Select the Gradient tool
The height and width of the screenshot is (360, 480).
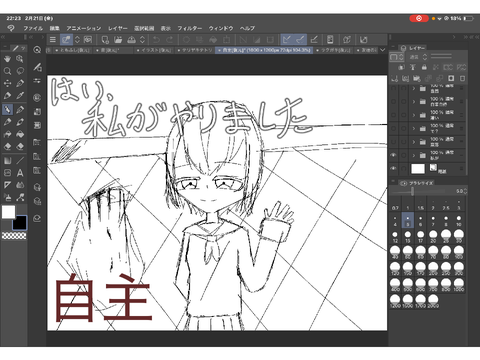point(7,160)
